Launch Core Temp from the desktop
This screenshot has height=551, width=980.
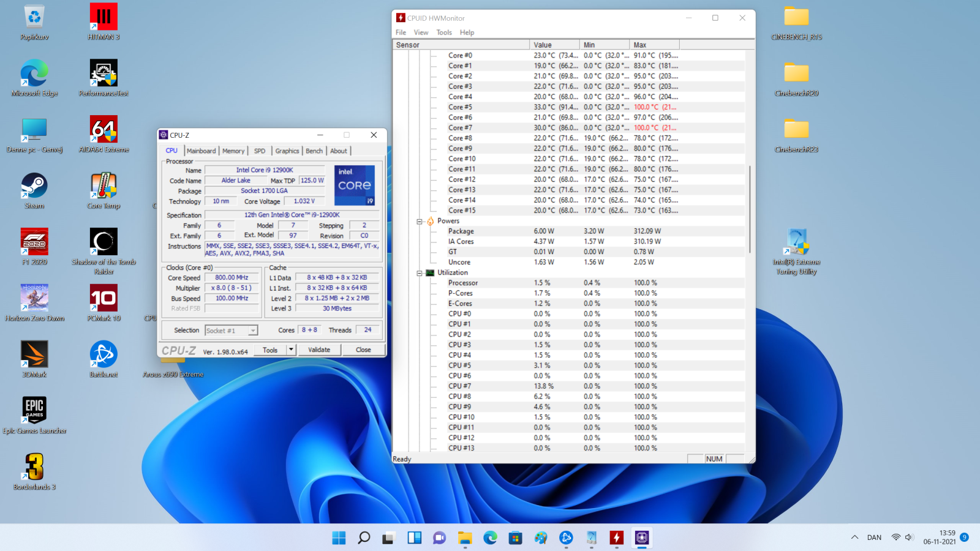(x=104, y=190)
